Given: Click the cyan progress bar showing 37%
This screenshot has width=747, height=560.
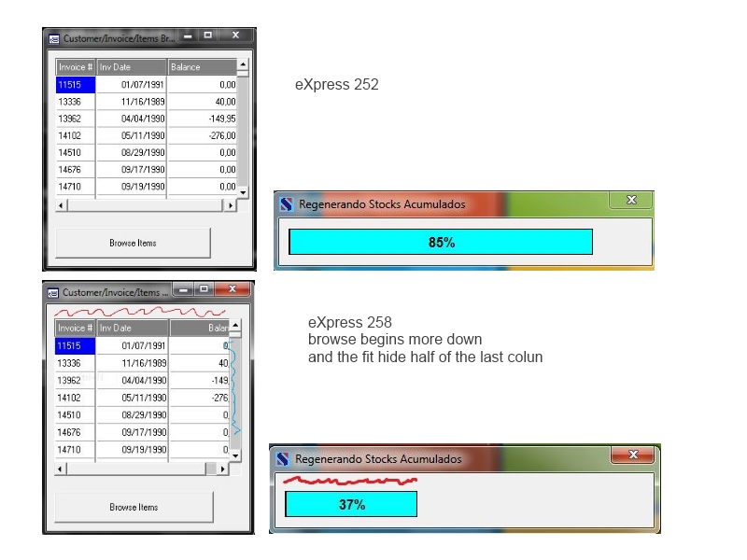Looking at the screenshot, I should 351,504.
